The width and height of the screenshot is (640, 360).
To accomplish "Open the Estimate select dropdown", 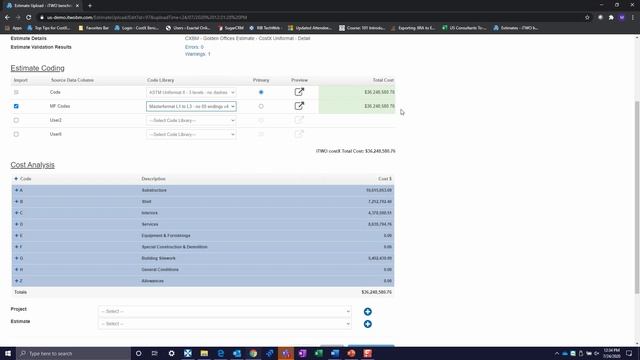I will pyautogui.click(x=224, y=324).
